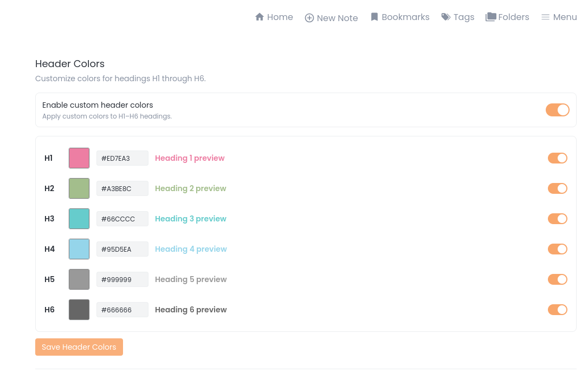
Task: Open the gray H5 color swatch
Action: [79, 279]
